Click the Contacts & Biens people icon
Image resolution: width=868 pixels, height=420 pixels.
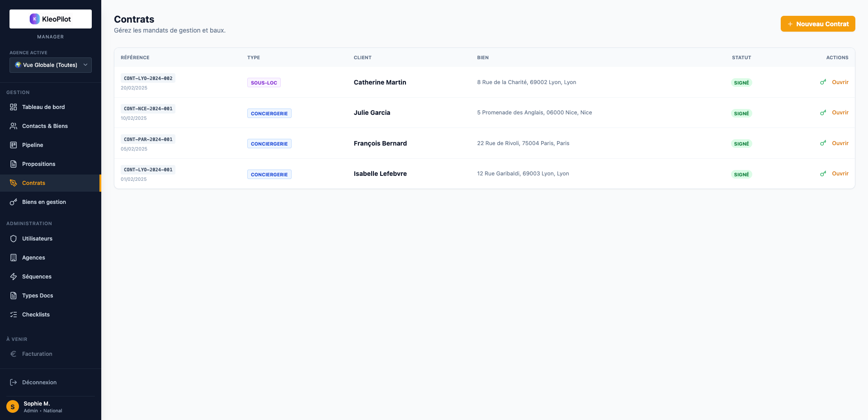[x=14, y=126]
